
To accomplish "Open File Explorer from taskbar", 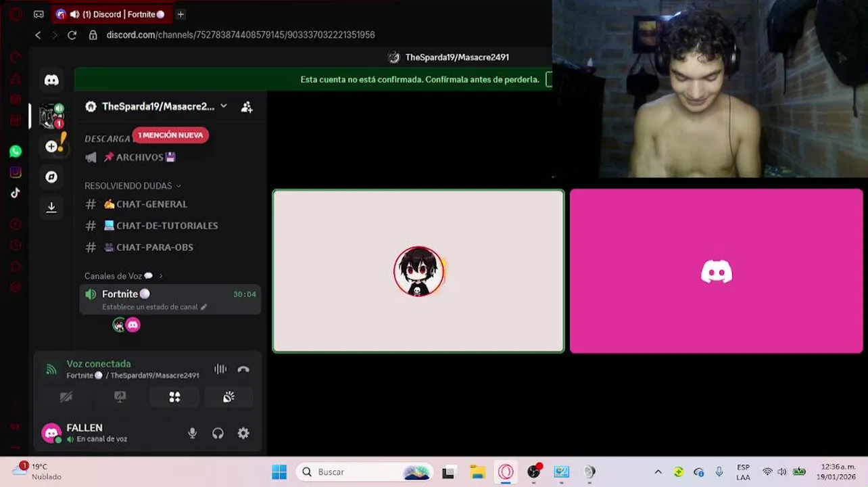I will (478, 472).
